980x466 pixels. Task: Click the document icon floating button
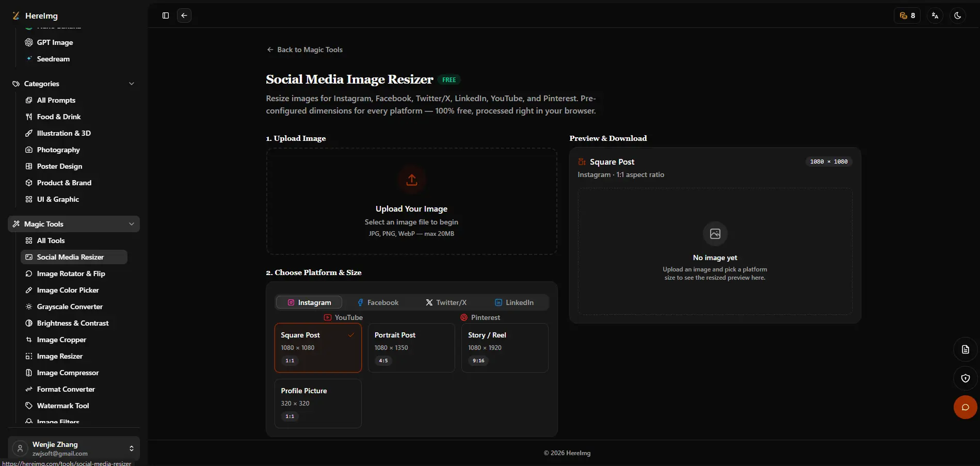(965, 349)
